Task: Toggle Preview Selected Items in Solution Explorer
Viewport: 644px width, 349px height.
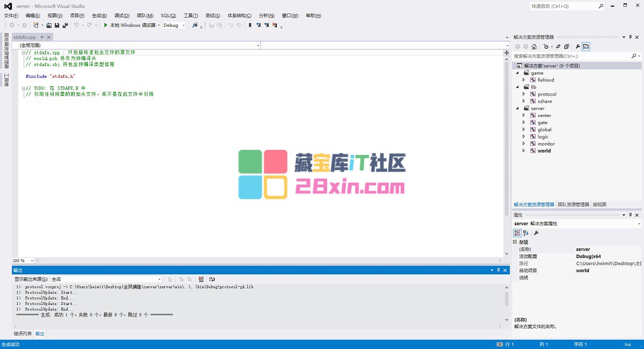Action: coord(586,47)
